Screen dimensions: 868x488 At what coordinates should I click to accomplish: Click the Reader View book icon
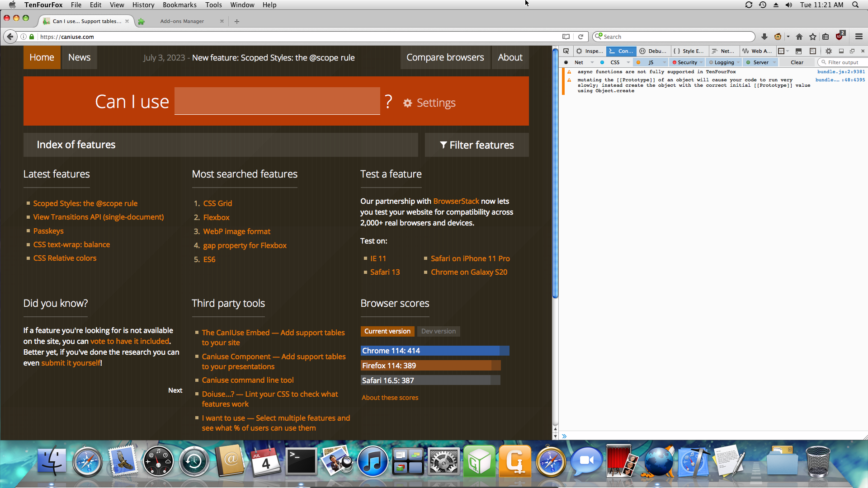click(566, 37)
